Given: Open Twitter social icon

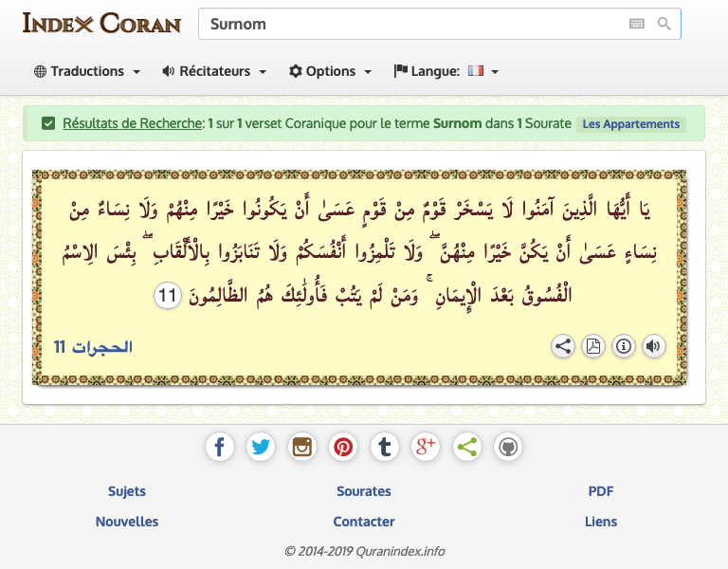Looking at the screenshot, I should point(261,447).
